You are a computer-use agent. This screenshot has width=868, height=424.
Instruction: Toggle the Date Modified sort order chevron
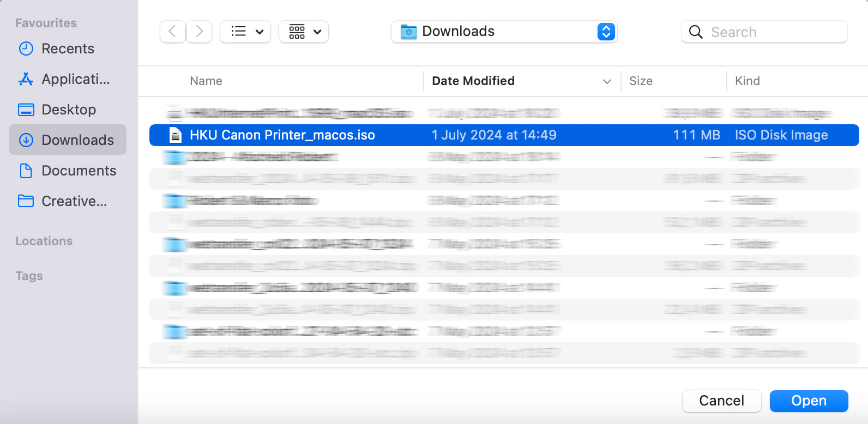[607, 81]
